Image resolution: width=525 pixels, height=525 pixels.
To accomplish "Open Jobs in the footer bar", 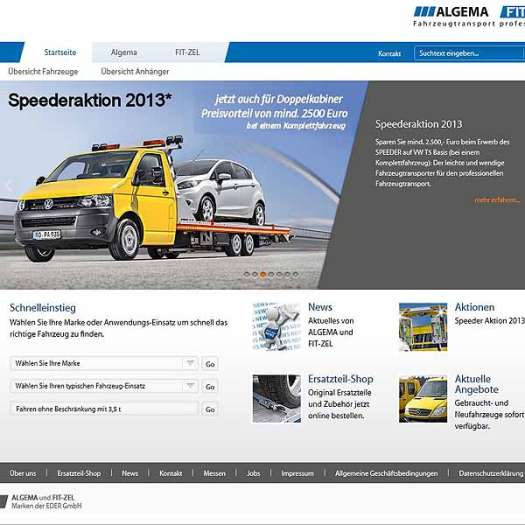I will (x=253, y=473).
